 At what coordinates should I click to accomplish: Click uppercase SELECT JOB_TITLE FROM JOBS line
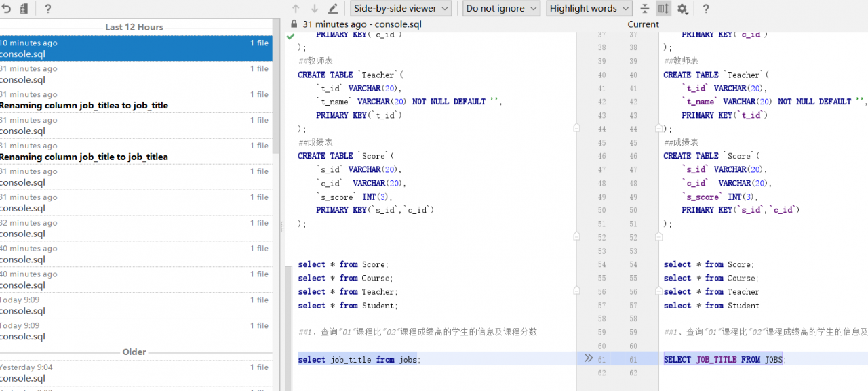tap(725, 359)
